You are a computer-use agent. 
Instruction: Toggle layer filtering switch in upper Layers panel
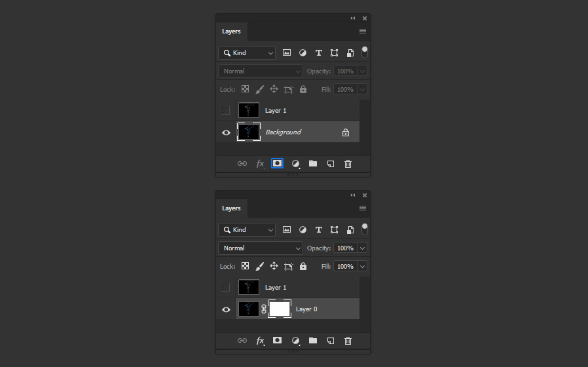click(x=365, y=52)
